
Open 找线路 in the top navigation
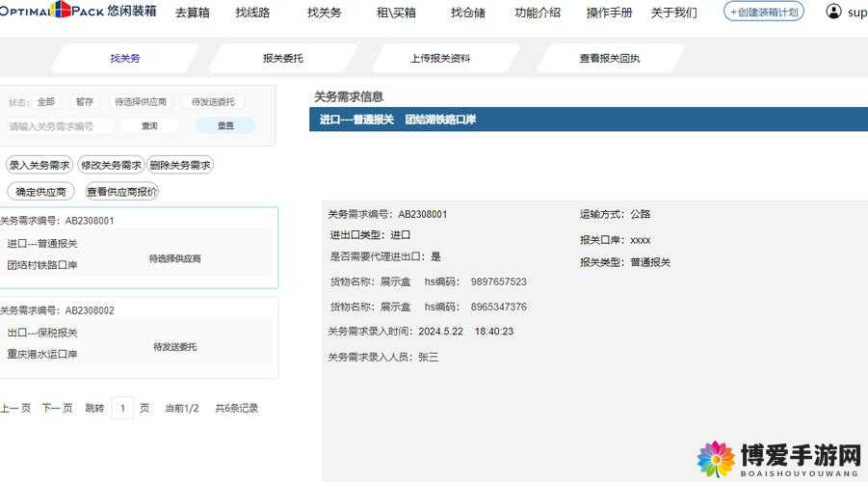click(x=252, y=13)
